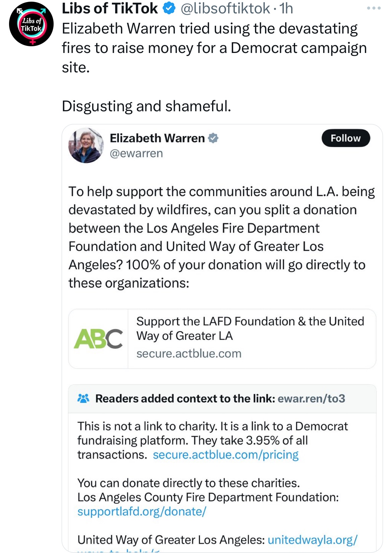392x553 pixels.
Task: Click the secure.actblue.com card domain
Action: [x=189, y=354]
